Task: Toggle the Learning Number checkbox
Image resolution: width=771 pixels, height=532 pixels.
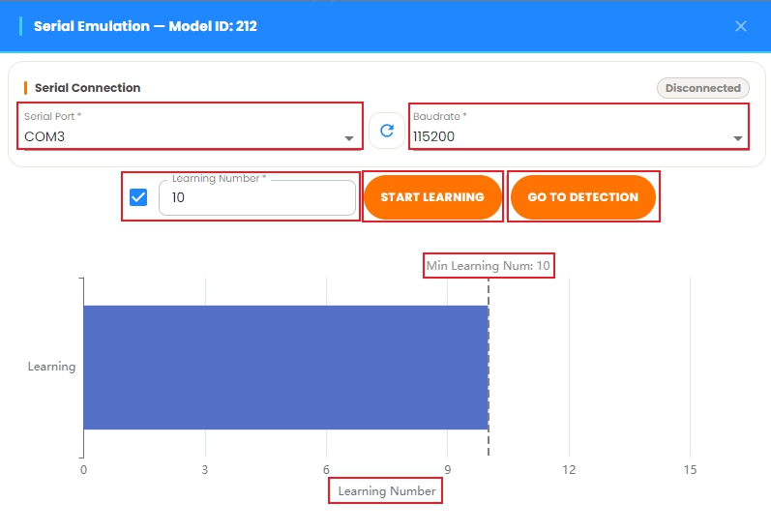Action: 138,197
